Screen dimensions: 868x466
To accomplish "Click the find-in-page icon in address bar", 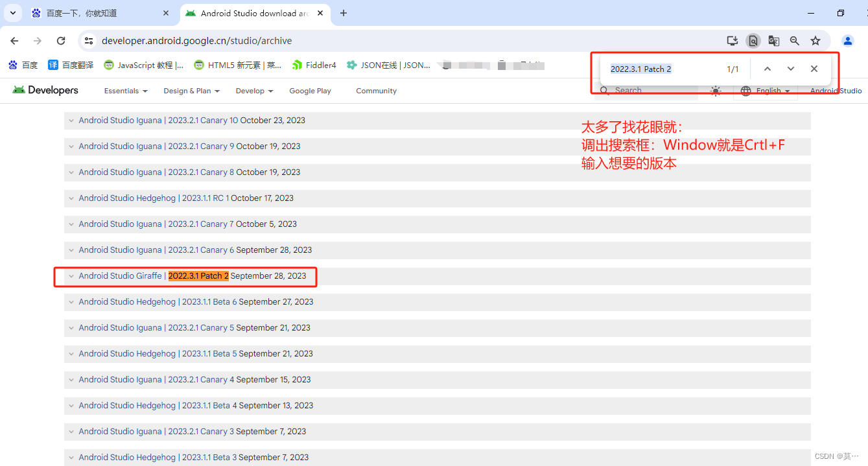I will pos(753,41).
